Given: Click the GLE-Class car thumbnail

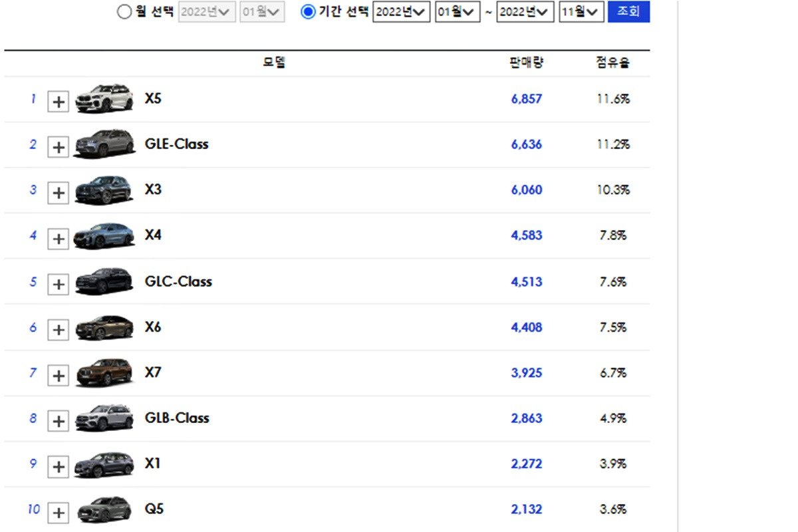Looking at the screenshot, I should [104, 144].
